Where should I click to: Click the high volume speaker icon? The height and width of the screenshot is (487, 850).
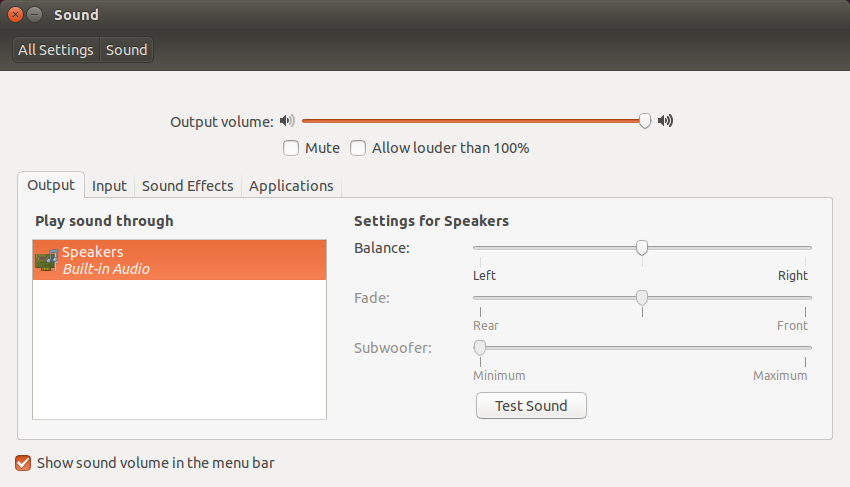tap(665, 121)
